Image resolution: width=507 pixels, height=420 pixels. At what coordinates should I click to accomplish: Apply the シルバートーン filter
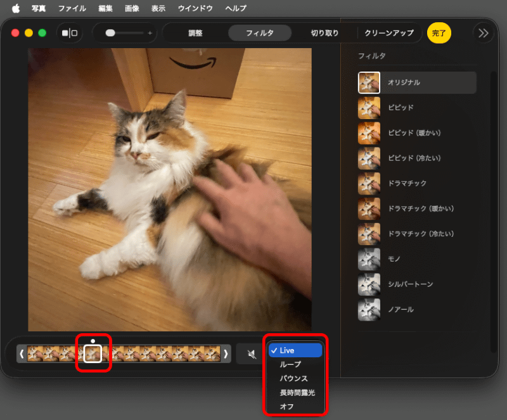pyautogui.click(x=417, y=284)
